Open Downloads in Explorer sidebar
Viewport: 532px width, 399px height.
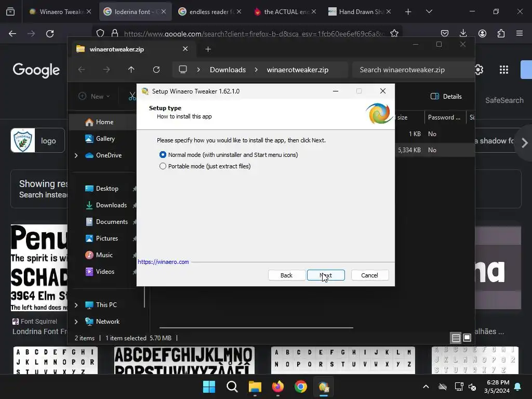coord(111,205)
